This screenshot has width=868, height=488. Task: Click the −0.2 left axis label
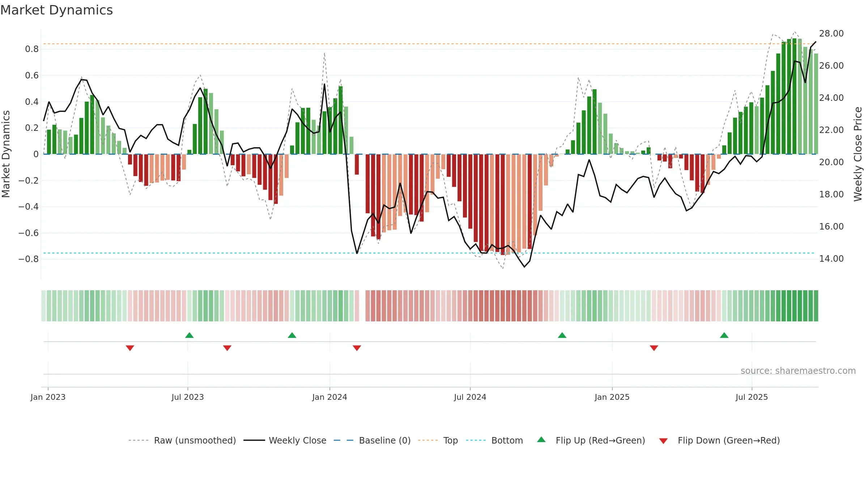point(29,180)
